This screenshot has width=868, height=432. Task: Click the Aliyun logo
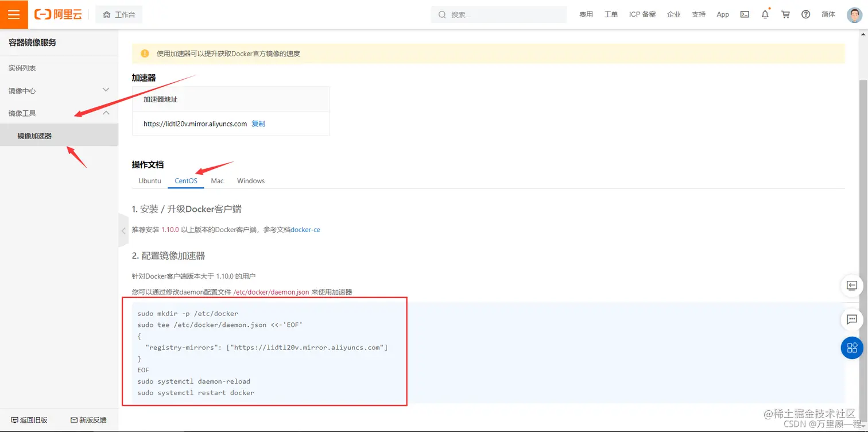(x=58, y=14)
